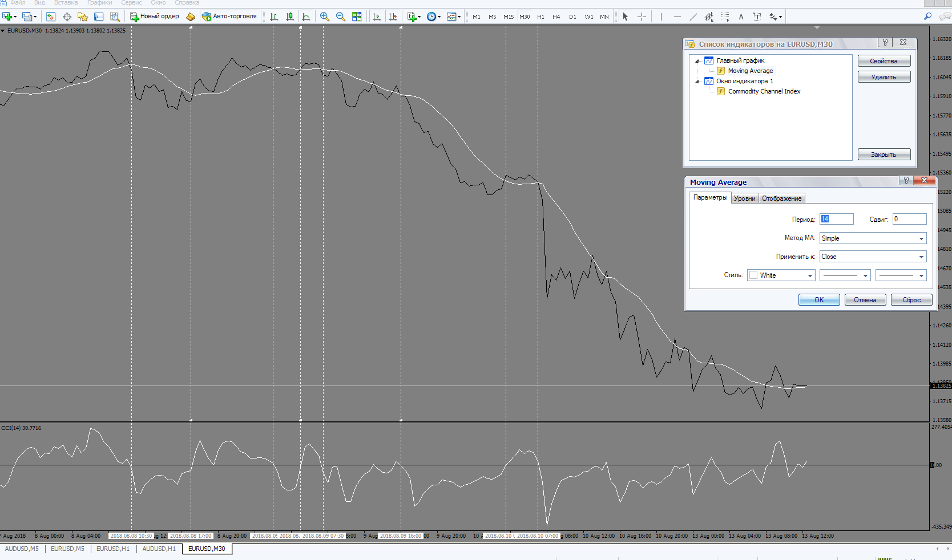952x560 pixels.
Task: Open the periods clock dropdown arrow
Action: pos(439,17)
